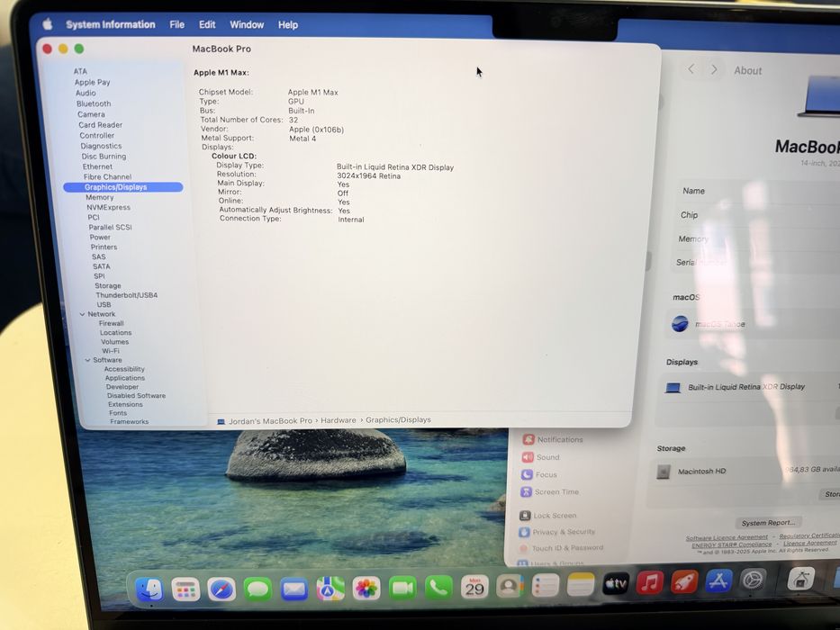Launch Safari from the Dock

pos(221,589)
